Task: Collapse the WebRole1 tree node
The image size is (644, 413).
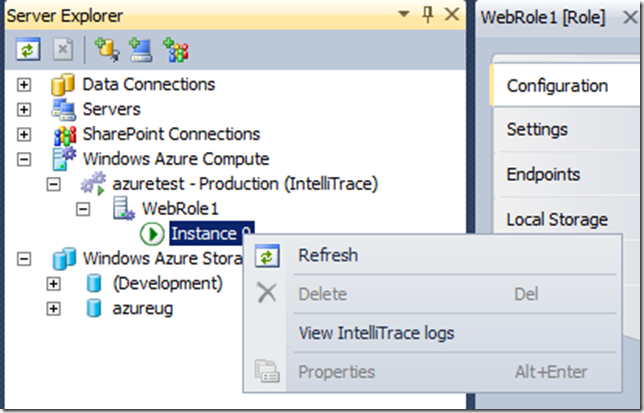Action: coord(85,209)
